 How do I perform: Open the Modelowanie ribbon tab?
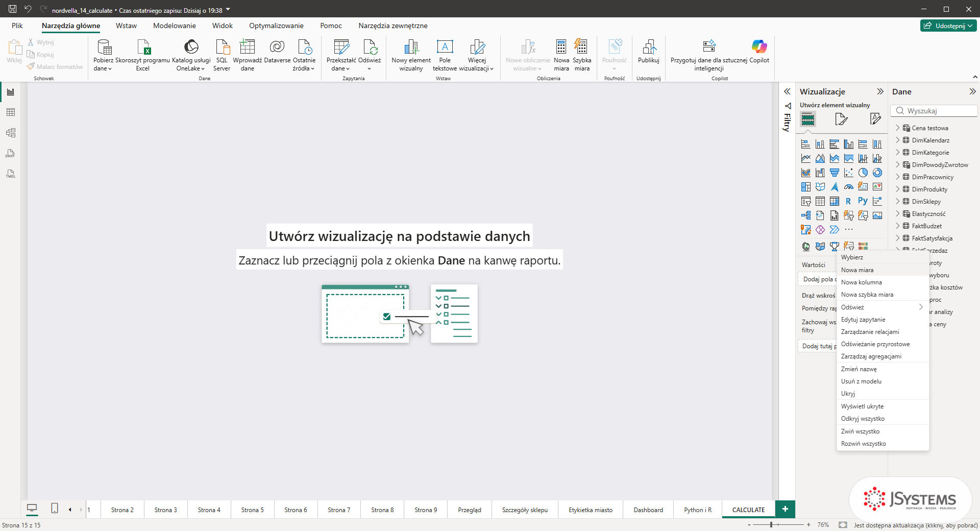174,26
